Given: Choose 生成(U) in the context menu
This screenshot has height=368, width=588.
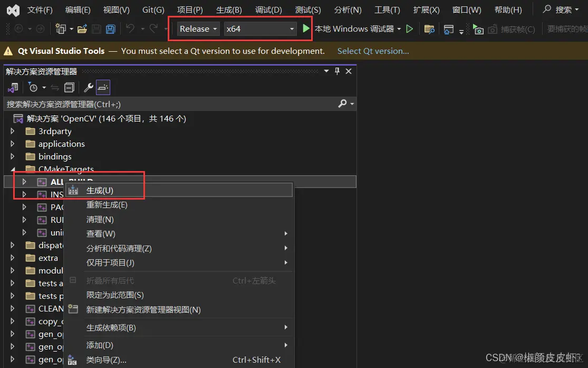Looking at the screenshot, I should point(179,190).
